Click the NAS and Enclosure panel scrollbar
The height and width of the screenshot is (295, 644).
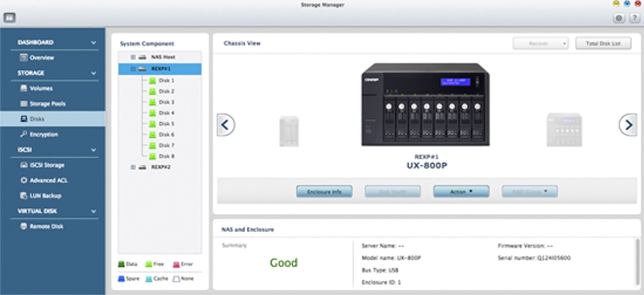click(637, 262)
